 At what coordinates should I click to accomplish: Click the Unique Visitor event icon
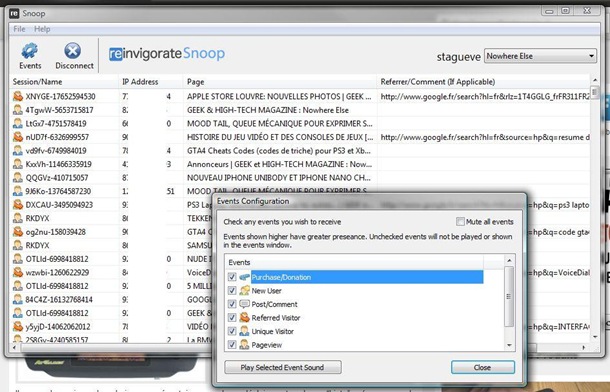(244, 331)
